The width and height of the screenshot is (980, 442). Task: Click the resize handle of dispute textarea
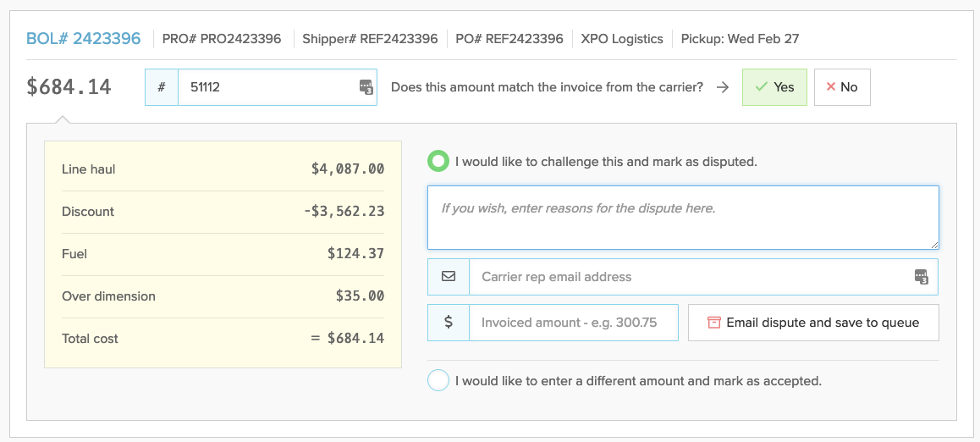(933, 245)
